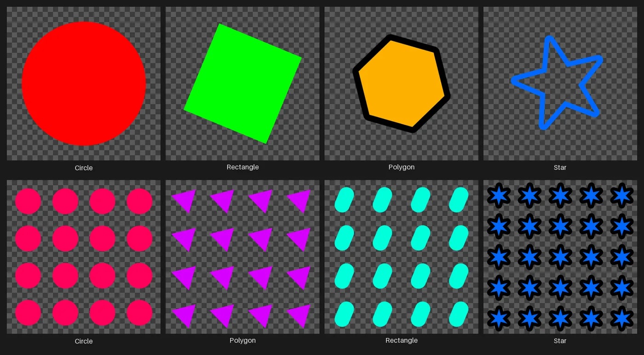Open the blue six-point stars grid thumbnail
The image size is (644, 355).
coord(560,257)
